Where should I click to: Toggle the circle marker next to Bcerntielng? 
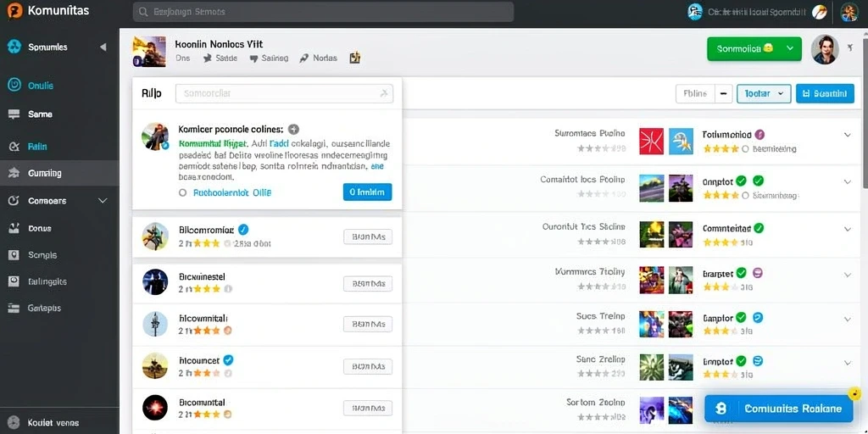[x=745, y=149]
